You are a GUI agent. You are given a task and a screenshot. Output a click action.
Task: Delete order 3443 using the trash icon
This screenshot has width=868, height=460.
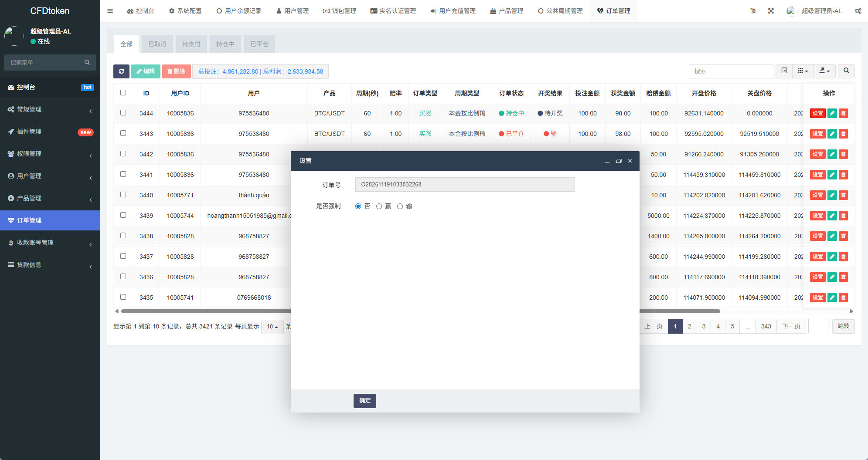pos(843,134)
